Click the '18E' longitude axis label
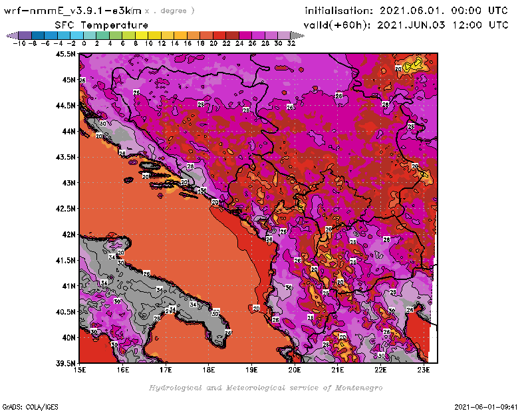532x411 pixels. click(x=209, y=370)
